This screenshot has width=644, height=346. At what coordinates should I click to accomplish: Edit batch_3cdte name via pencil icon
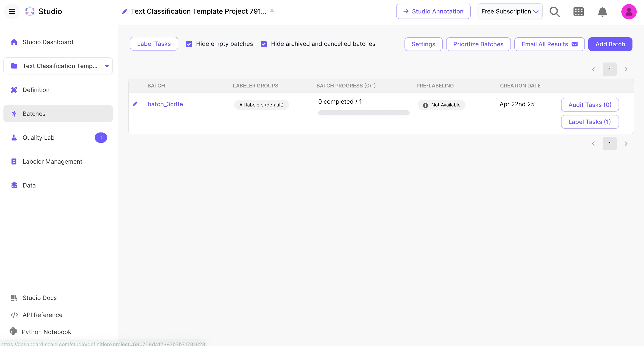click(135, 104)
